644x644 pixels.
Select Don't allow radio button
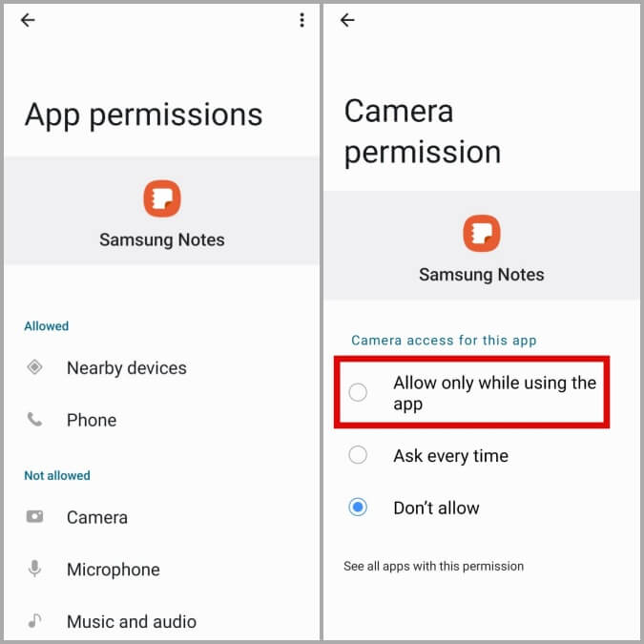(358, 508)
